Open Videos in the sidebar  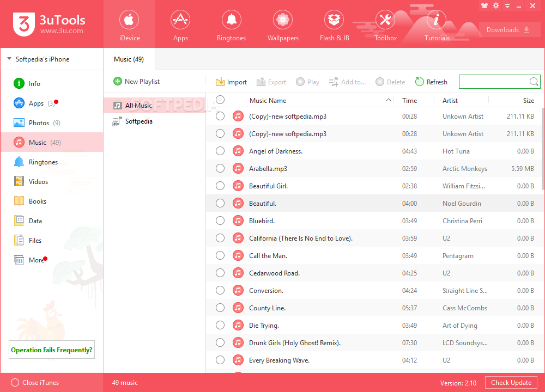click(52, 182)
